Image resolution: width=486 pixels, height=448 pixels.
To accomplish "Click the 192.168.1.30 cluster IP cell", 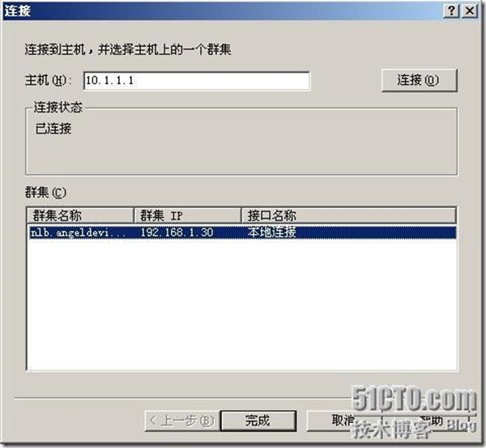I will tap(177, 233).
